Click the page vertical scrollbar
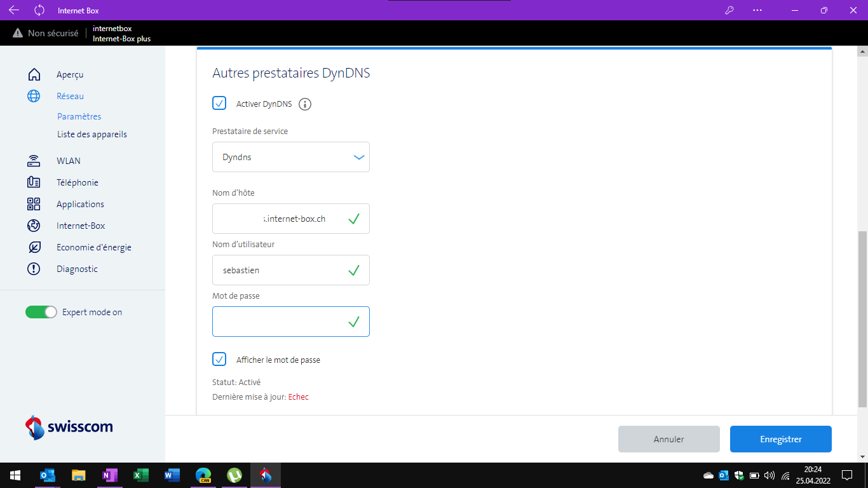Image resolution: width=868 pixels, height=488 pixels. pos(862,318)
